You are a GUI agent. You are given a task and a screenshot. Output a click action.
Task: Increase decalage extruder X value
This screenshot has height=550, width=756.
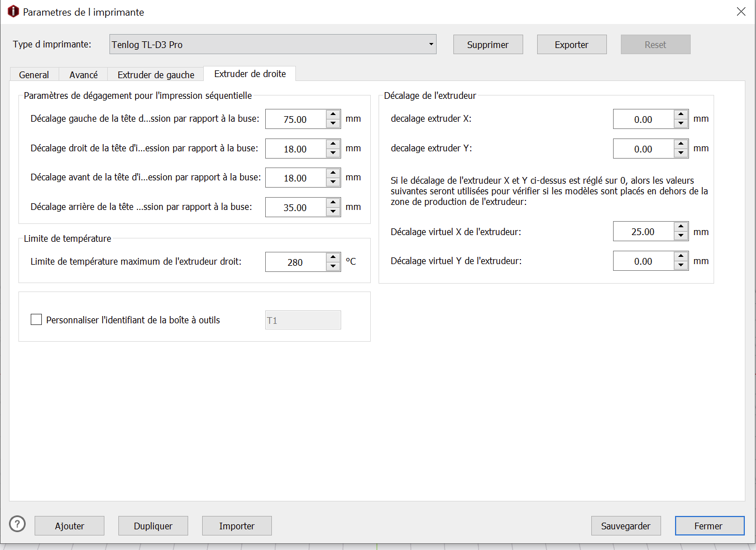coord(681,114)
